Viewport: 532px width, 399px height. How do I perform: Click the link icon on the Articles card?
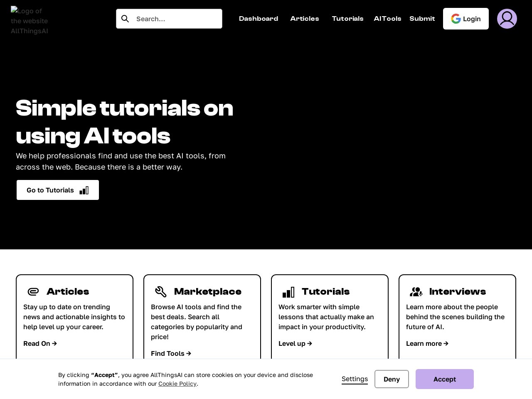(33, 292)
